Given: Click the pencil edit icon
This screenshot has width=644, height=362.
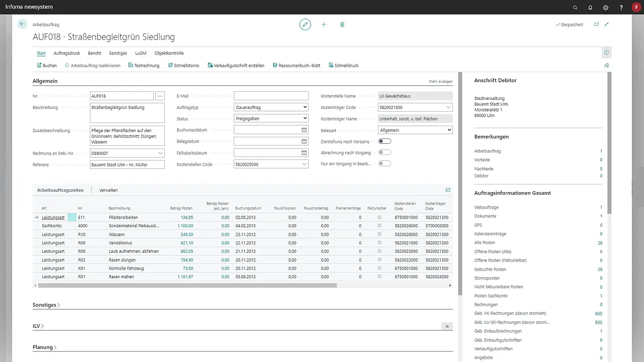Looking at the screenshot, I should tap(305, 25).
